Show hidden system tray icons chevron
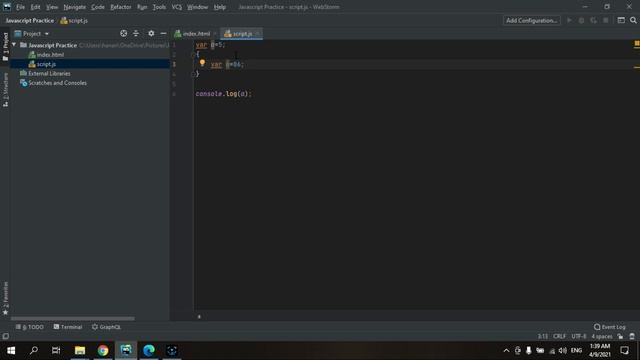This screenshot has height=360, width=640. [x=506, y=350]
